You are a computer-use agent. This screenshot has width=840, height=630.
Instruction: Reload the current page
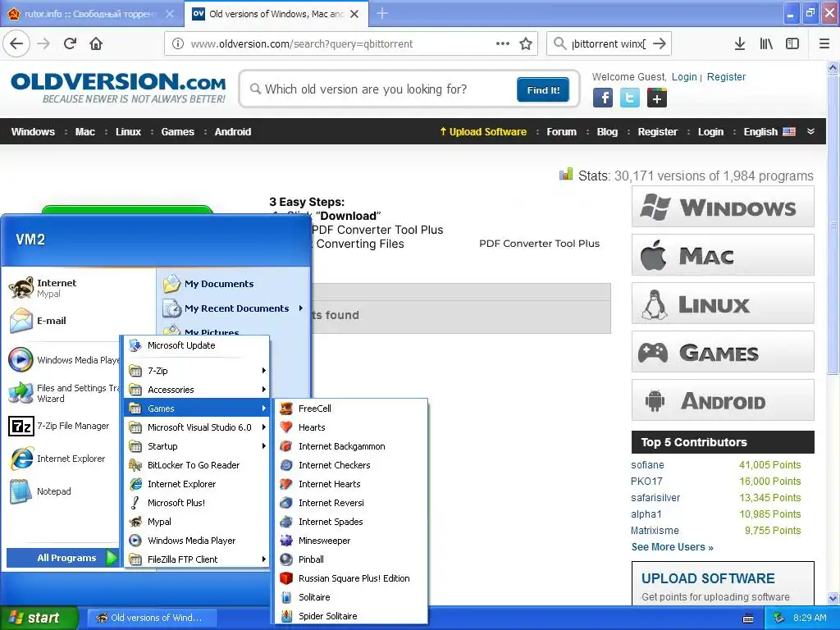[x=70, y=44]
